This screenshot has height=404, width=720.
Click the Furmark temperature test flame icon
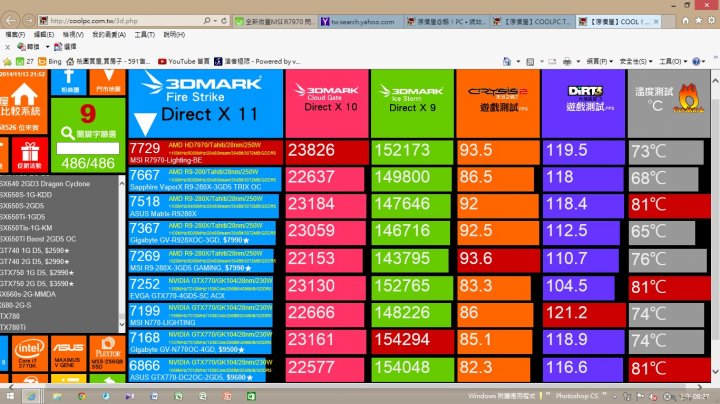(689, 98)
